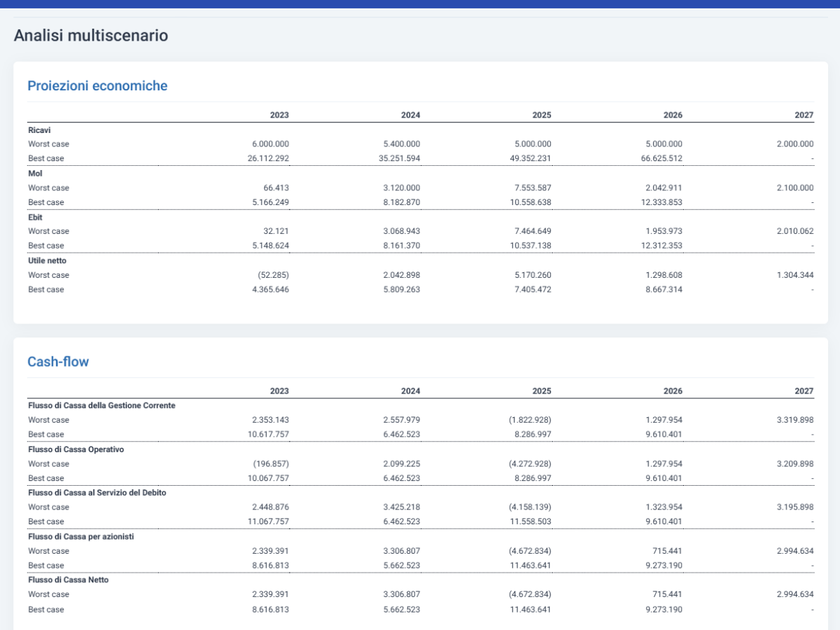Select the Mol row label
The height and width of the screenshot is (630, 840).
[x=35, y=173]
